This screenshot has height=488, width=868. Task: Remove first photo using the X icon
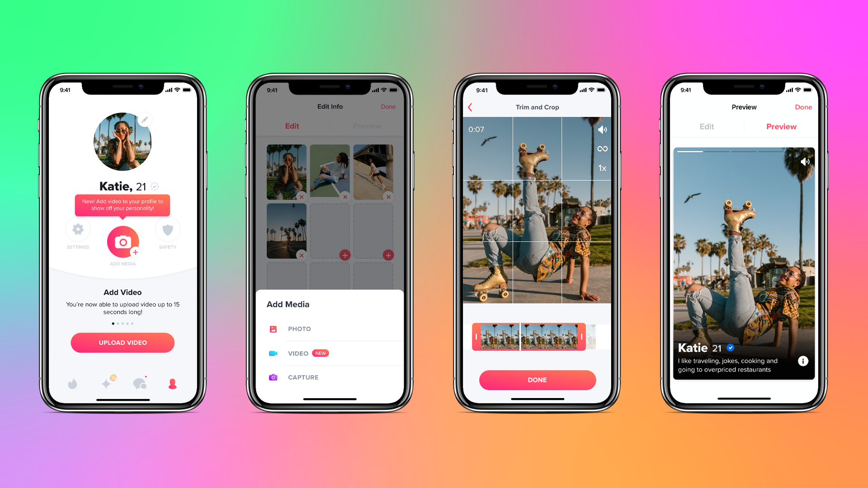coord(302,197)
